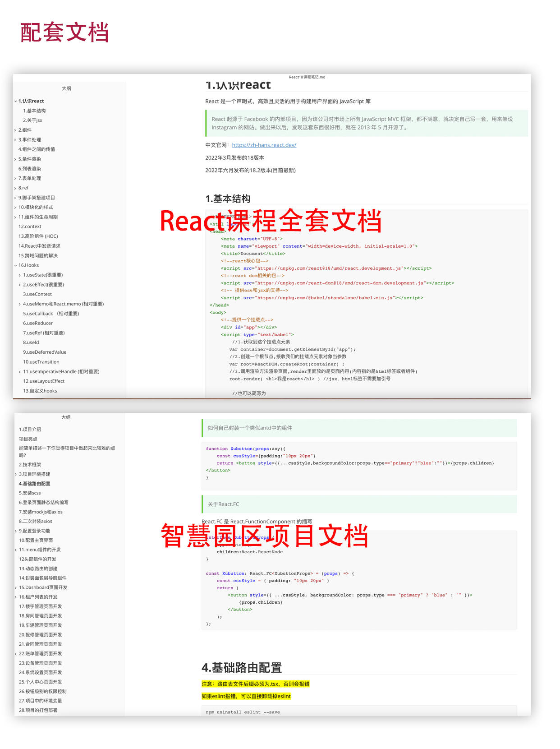Open 10.配置主页界面 outline entry

(36, 541)
